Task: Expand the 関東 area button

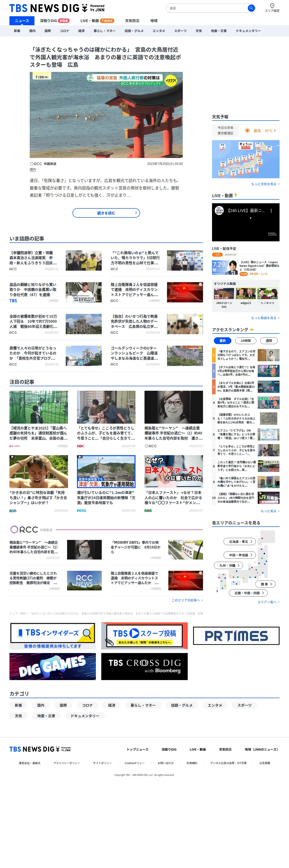Action: click(x=266, y=584)
